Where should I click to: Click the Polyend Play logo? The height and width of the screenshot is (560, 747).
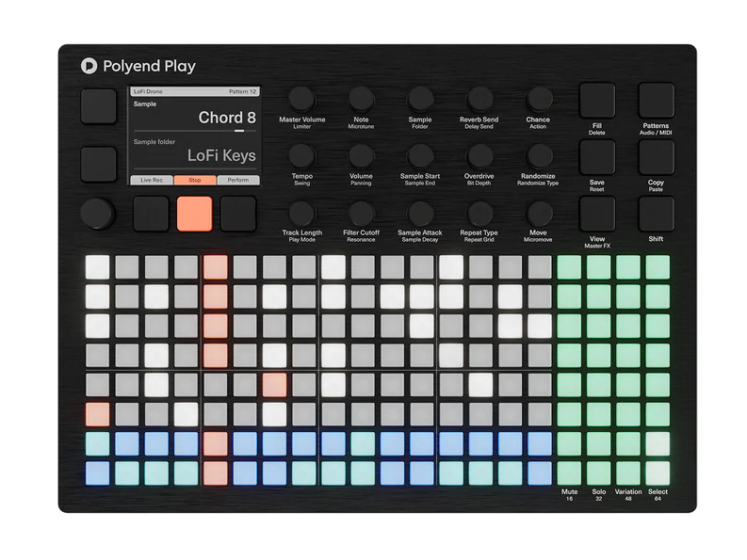[138, 66]
